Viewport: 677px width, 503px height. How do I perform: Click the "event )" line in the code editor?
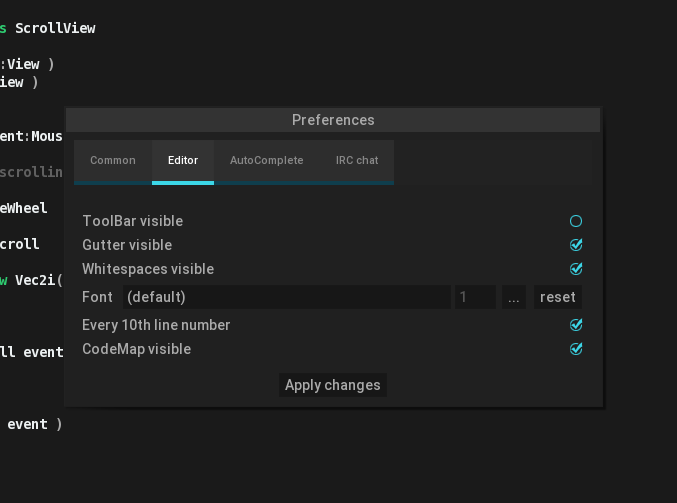pyautogui.click(x=34, y=424)
